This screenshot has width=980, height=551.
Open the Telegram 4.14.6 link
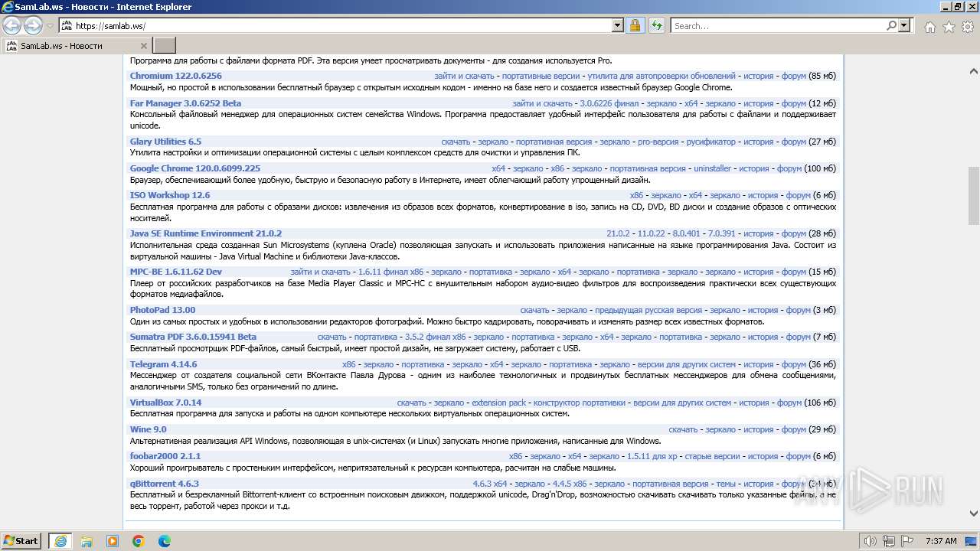tap(163, 364)
